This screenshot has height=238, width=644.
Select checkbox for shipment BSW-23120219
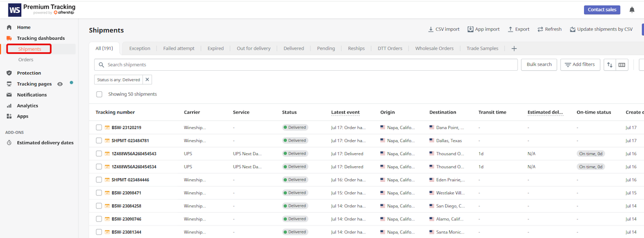pos(99,128)
